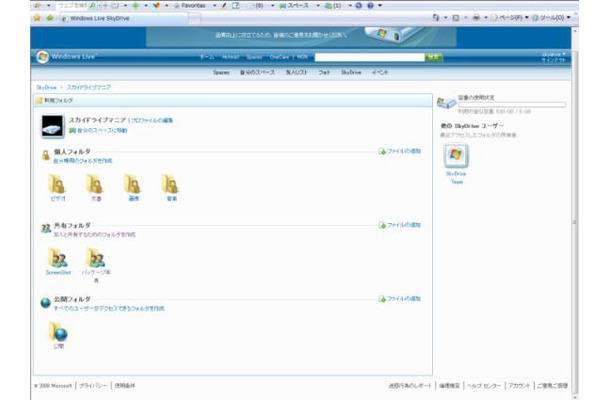Click the feeds icon in command bar
610x400 pixels.
(x=456, y=18)
